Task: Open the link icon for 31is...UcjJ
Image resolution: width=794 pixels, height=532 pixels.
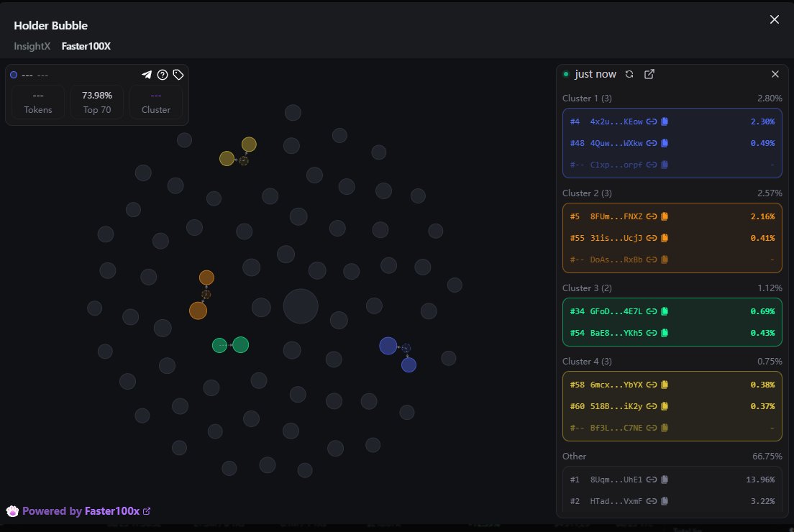Action: (652, 238)
